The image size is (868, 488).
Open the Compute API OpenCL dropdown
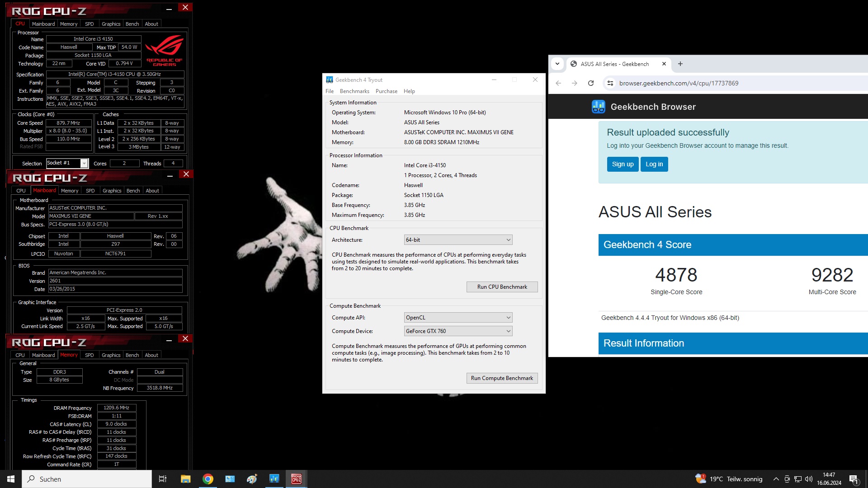(458, 318)
